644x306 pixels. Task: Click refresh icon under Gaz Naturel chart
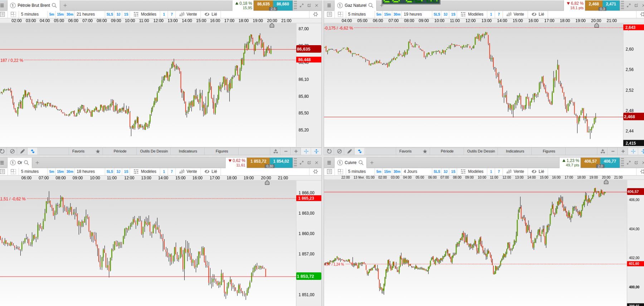(329, 151)
